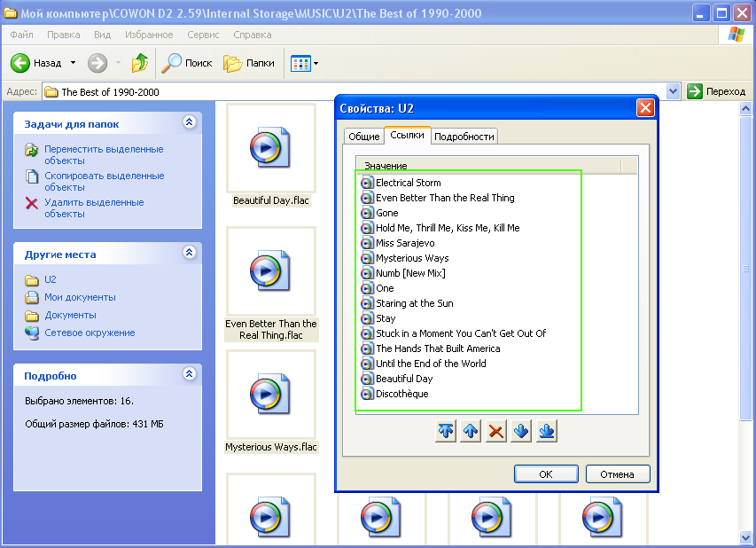Move item to bottom with arrow button
Image resolution: width=756 pixels, height=548 pixels.
(x=546, y=431)
